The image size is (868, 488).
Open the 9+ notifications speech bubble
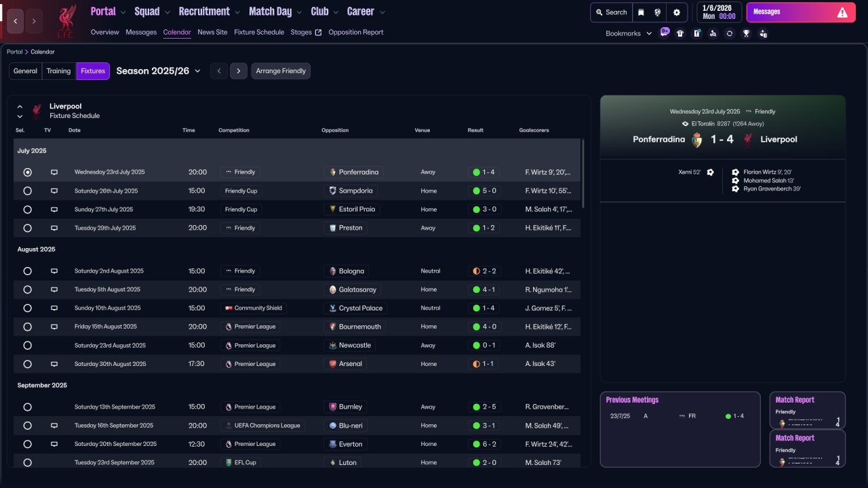pyautogui.click(x=665, y=33)
